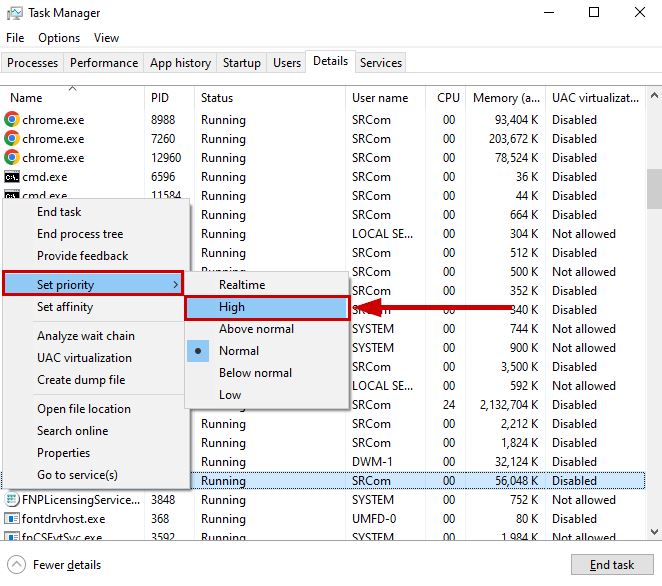Expand the Set priority submenu arrow
This screenshot has width=662, height=586.
176,285
